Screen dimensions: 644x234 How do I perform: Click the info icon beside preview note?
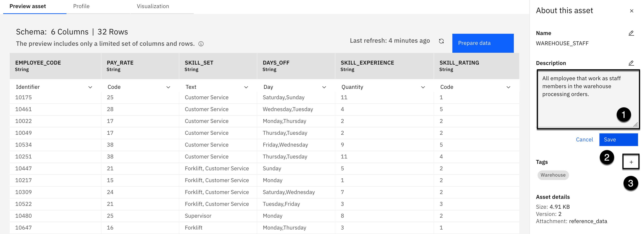201,44
